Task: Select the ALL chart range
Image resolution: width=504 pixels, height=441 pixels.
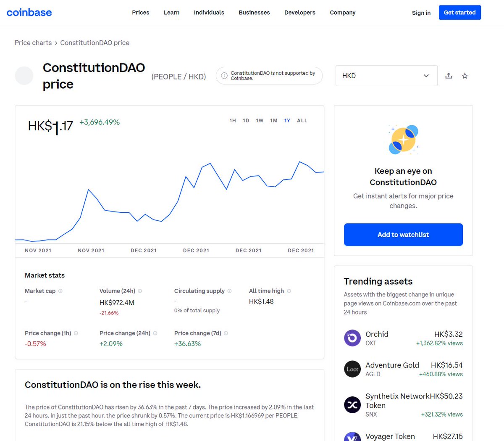Action: [302, 121]
